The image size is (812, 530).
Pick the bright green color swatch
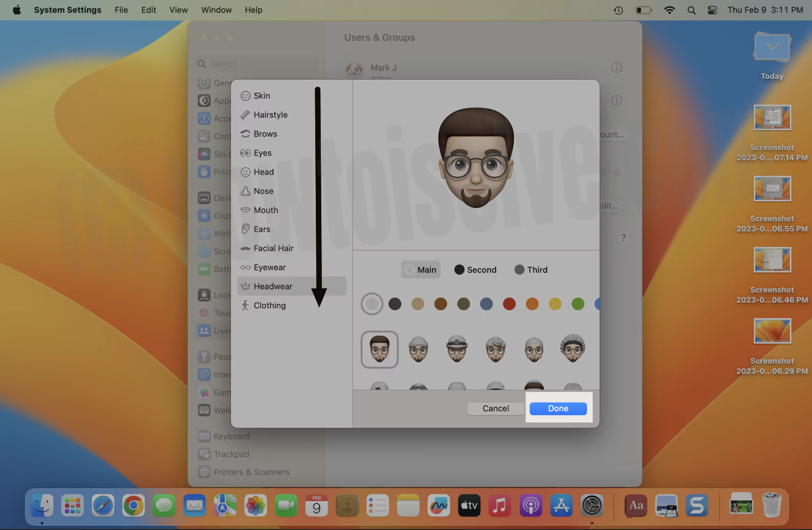578,304
